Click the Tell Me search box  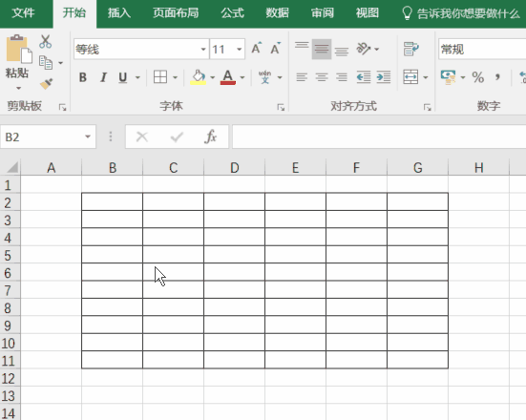[462, 13]
